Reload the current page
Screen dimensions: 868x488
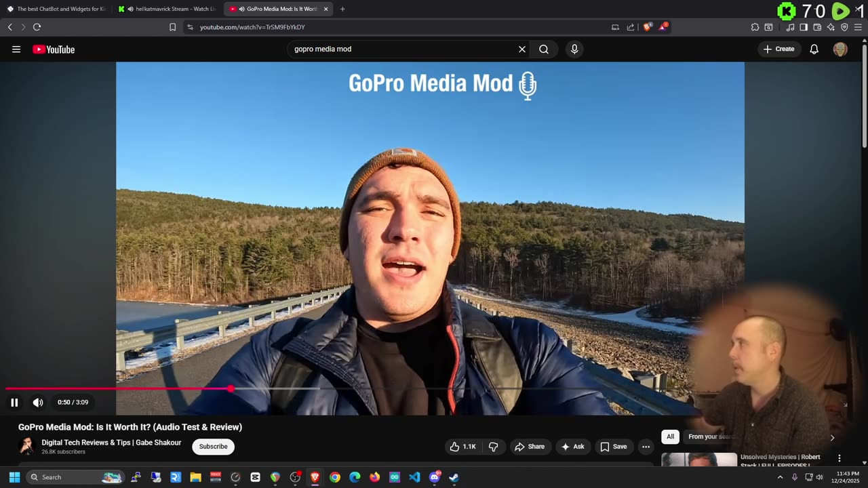click(x=37, y=27)
